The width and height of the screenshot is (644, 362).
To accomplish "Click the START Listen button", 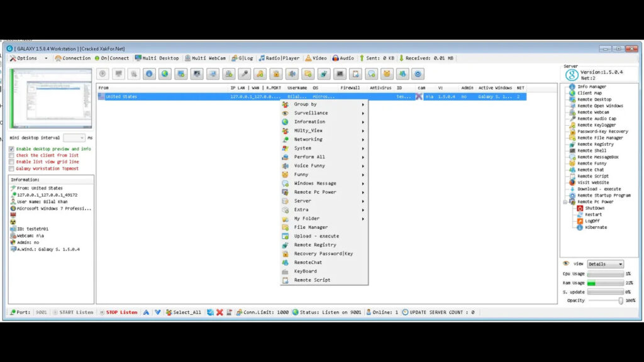I will [73, 312].
